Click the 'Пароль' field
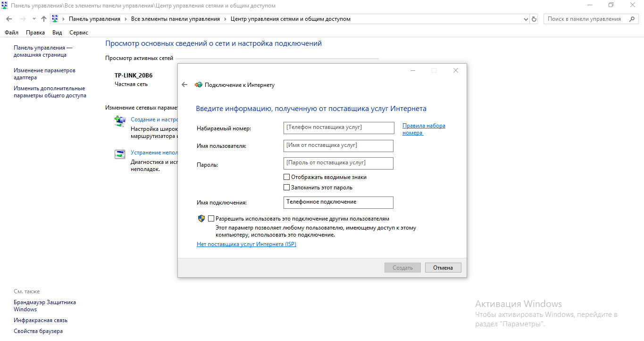644x341 pixels. (339, 163)
